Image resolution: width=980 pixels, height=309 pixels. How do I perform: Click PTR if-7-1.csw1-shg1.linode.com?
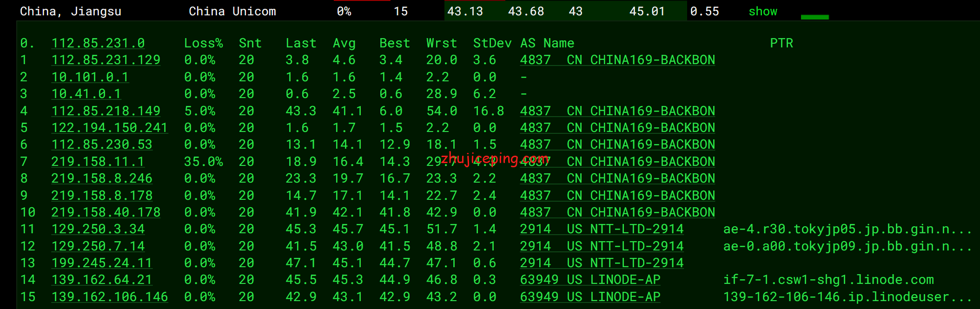[x=829, y=280]
